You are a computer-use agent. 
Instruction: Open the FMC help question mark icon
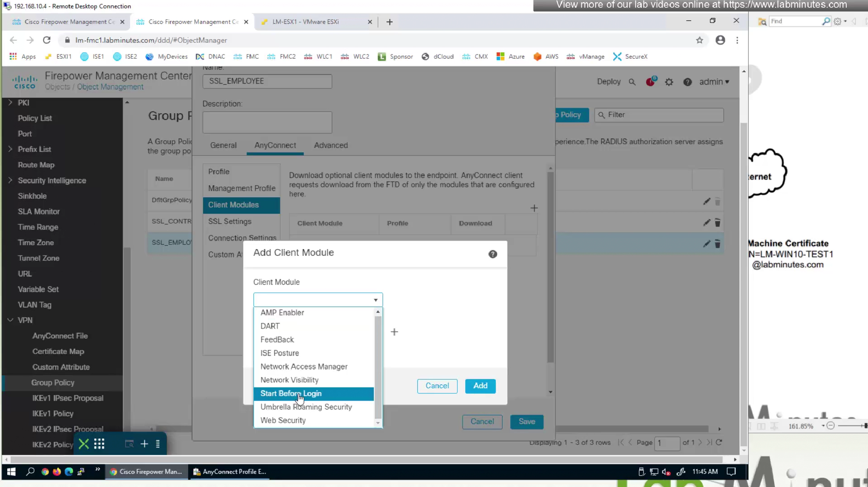pyautogui.click(x=687, y=82)
